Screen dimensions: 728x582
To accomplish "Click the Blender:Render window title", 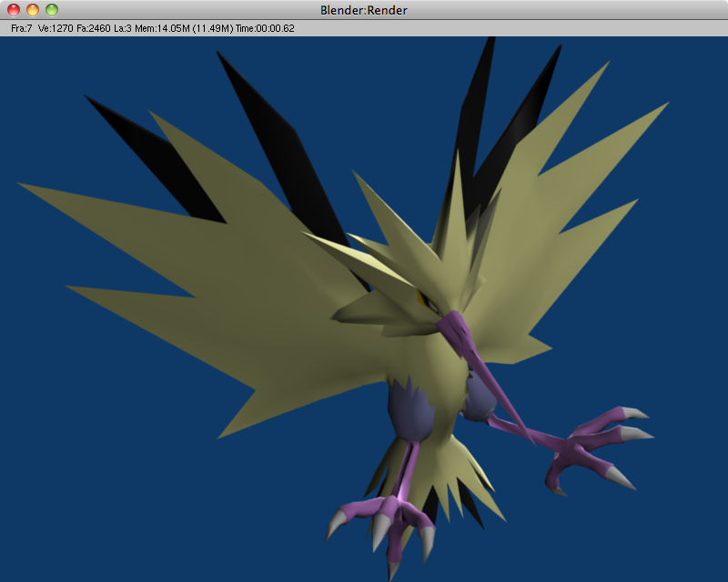I will (x=363, y=10).
